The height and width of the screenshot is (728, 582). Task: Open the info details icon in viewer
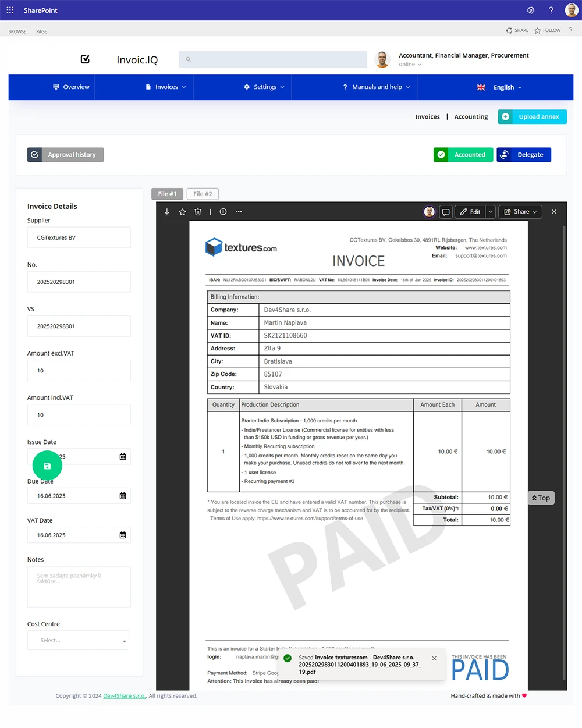pyautogui.click(x=223, y=212)
